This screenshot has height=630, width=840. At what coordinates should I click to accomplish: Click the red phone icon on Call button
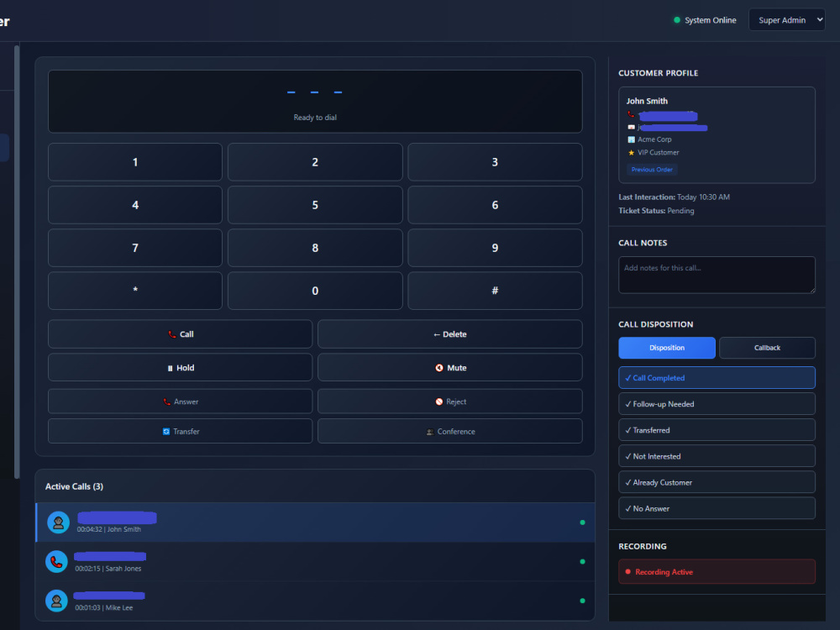(x=172, y=334)
